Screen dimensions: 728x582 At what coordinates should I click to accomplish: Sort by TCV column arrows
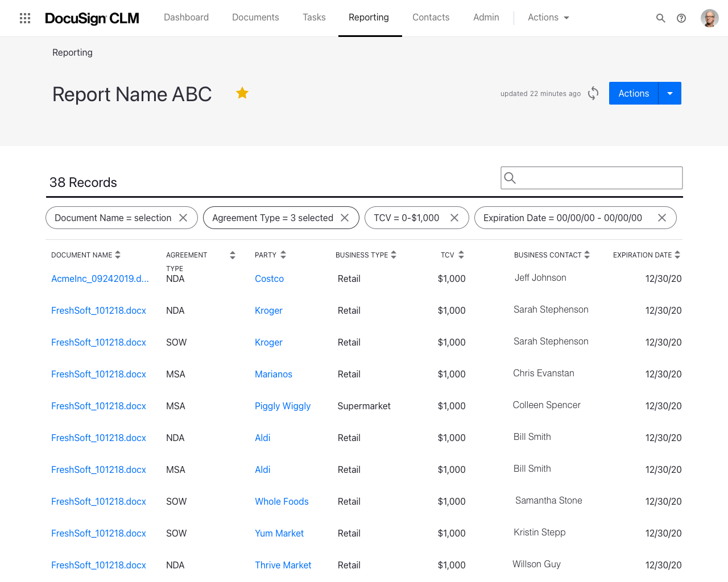click(461, 255)
